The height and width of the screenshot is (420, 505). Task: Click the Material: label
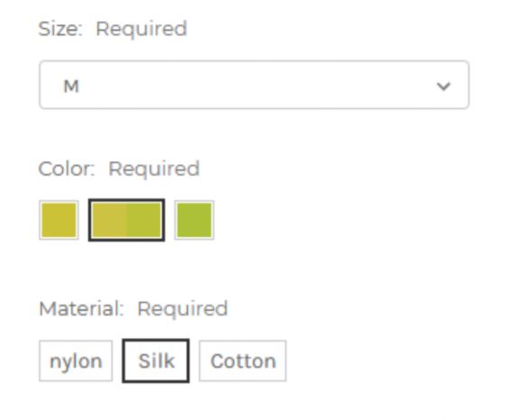pyautogui.click(x=81, y=308)
